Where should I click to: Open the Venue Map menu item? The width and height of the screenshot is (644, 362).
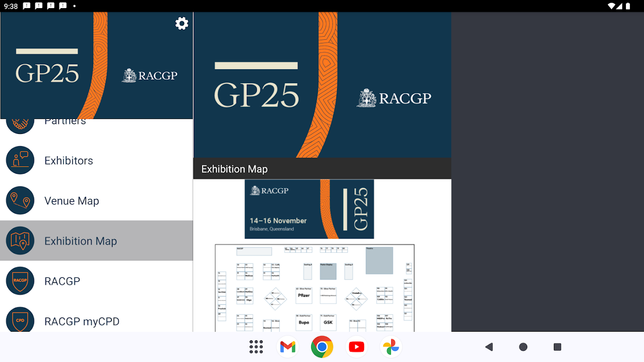click(x=96, y=200)
